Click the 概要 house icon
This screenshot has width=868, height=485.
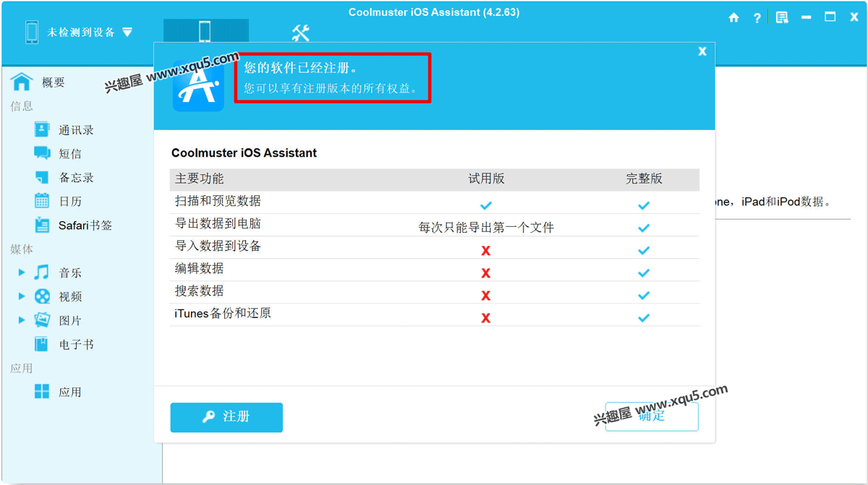[x=22, y=81]
